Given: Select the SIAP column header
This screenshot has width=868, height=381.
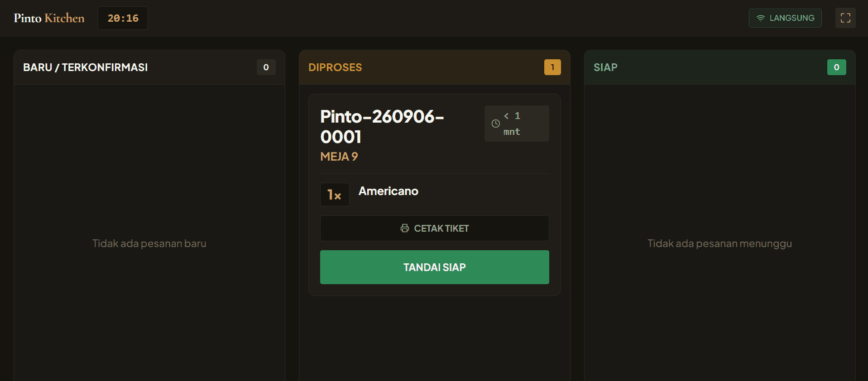Looking at the screenshot, I should click(x=605, y=67).
